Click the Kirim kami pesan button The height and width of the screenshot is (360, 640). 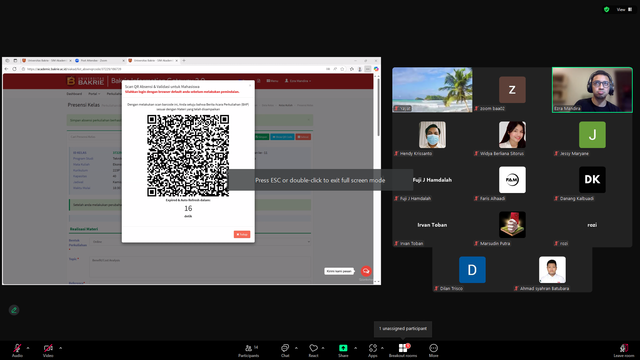click(339, 271)
